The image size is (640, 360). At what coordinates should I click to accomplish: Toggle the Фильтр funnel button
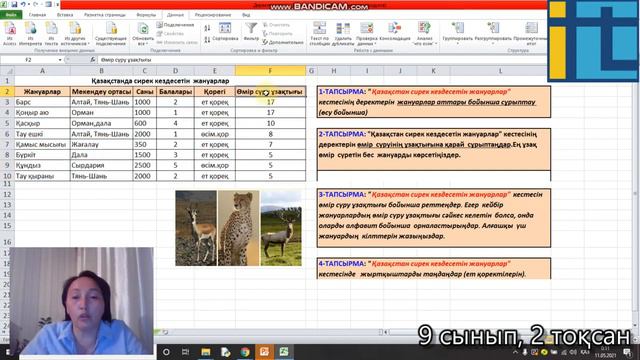click(251, 32)
